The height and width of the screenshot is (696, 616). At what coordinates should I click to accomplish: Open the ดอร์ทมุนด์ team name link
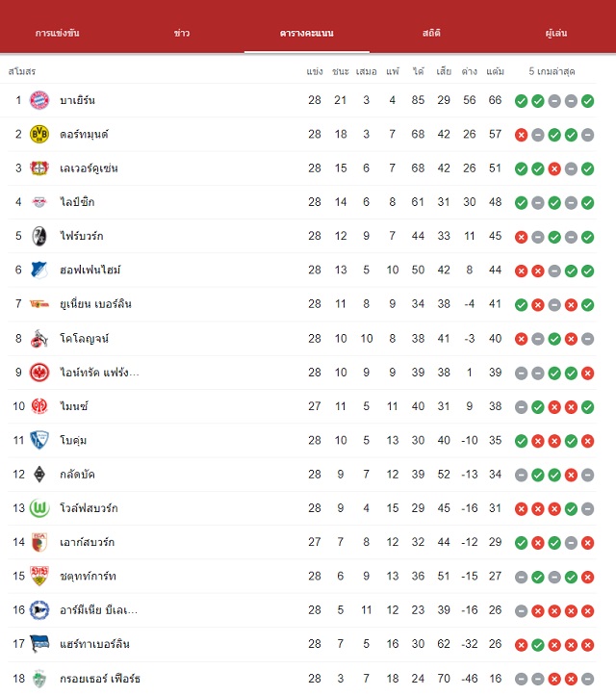[x=84, y=134]
